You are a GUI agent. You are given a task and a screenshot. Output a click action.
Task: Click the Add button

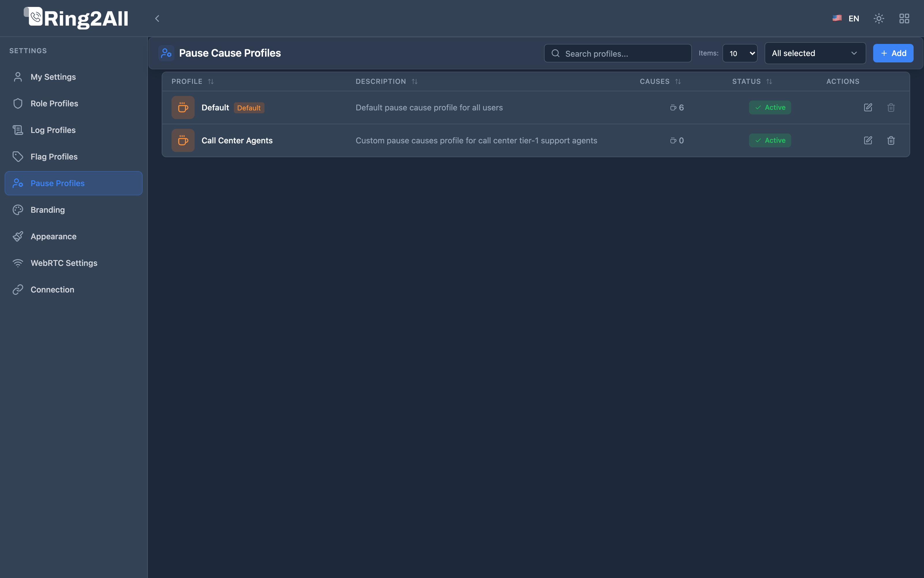pos(893,53)
